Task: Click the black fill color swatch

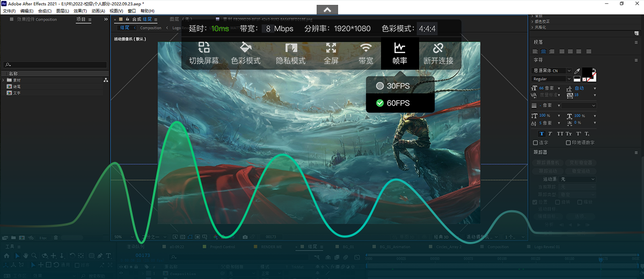Action: pyautogui.click(x=587, y=71)
